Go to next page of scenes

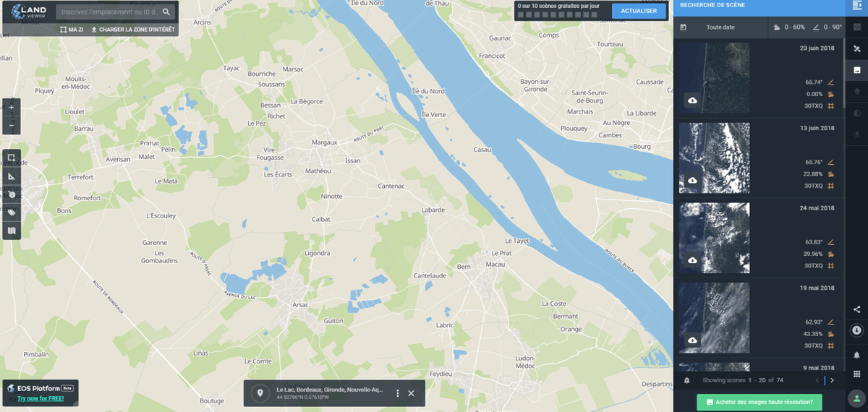coord(832,380)
